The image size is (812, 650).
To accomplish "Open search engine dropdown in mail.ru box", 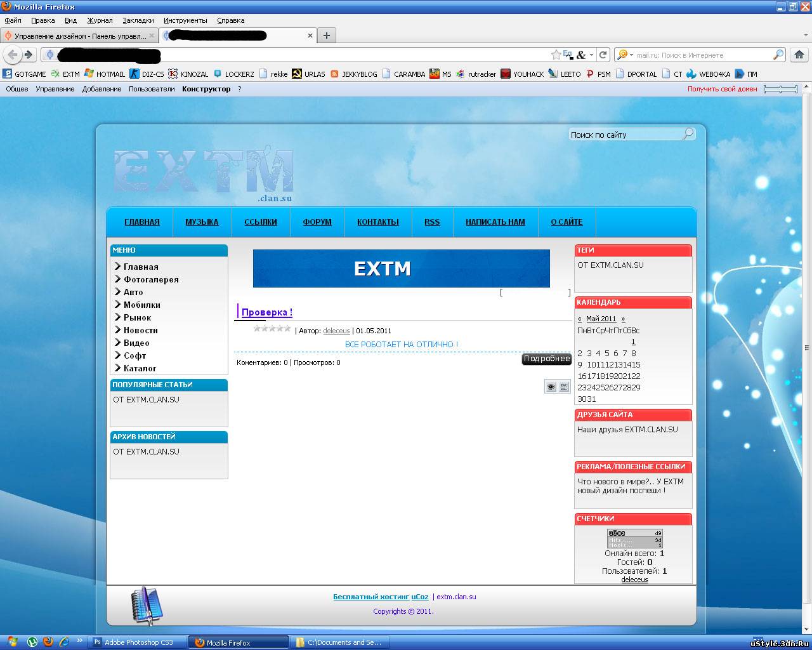I will pos(625,55).
